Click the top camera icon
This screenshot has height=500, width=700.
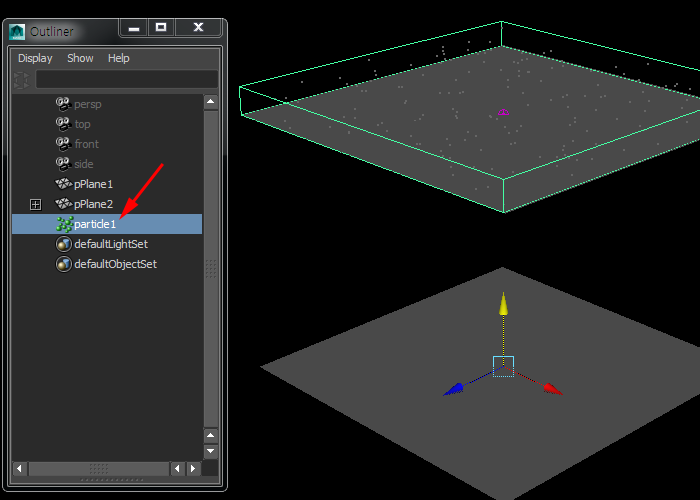pos(63,124)
